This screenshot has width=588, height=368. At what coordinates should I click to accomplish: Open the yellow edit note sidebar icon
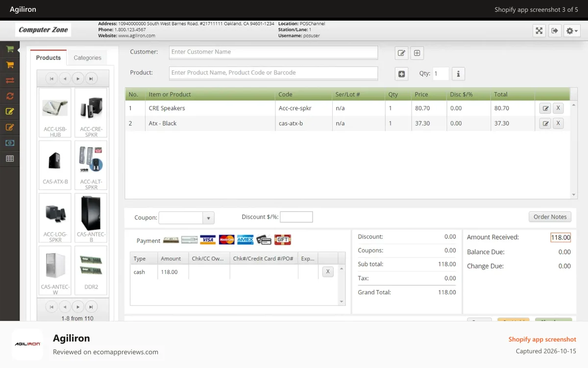click(x=10, y=111)
